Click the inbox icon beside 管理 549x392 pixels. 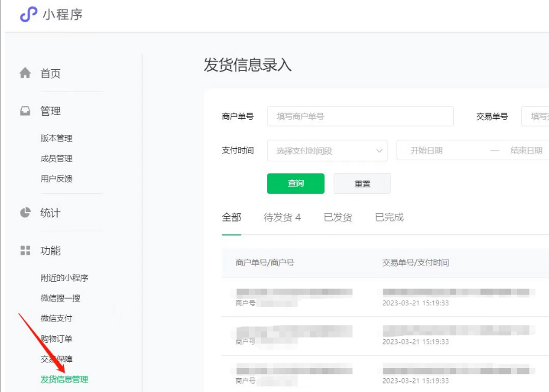[25, 111]
